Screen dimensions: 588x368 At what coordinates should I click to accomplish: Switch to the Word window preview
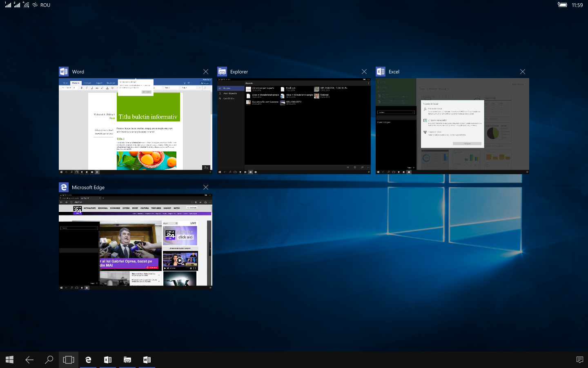click(x=136, y=126)
